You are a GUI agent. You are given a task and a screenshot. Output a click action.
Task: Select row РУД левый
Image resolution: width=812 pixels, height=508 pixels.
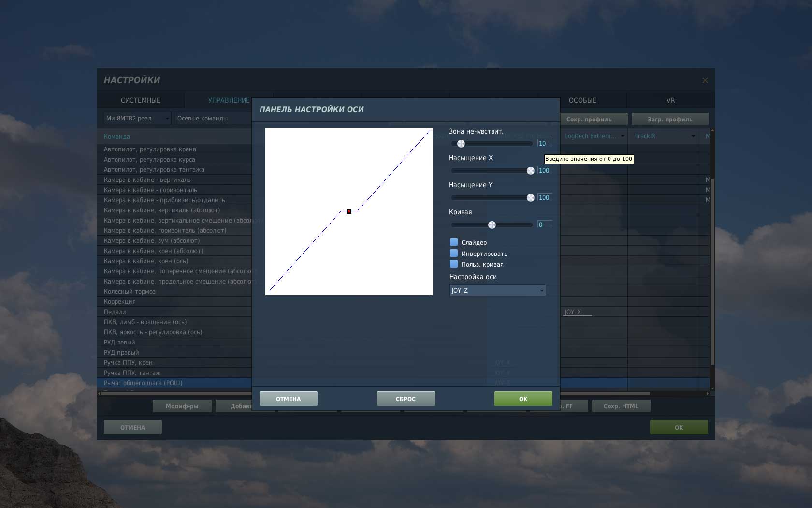pyautogui.click(x=174, y=342)
